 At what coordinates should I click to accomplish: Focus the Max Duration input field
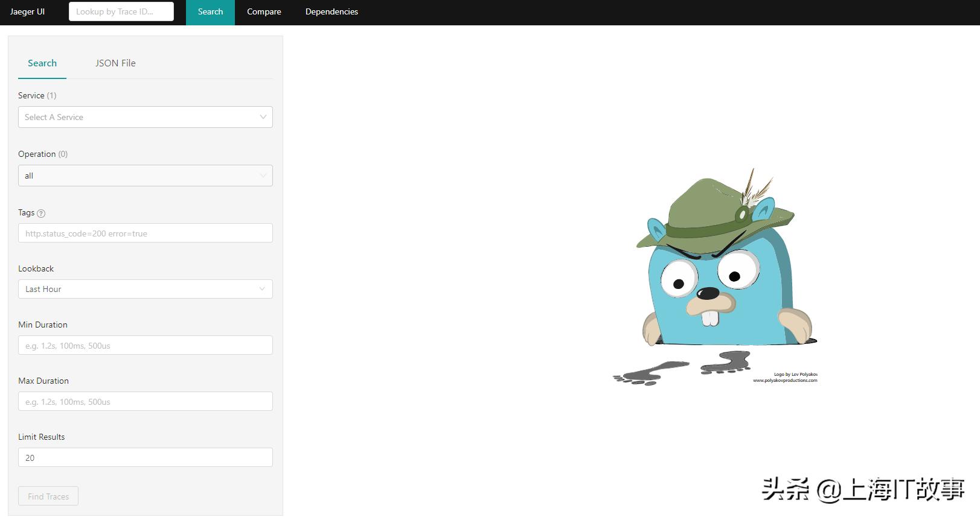[x=146, y=402]
